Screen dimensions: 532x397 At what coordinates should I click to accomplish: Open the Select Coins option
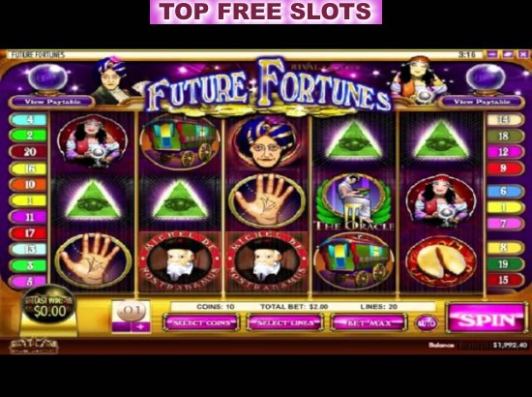point(201,322)
